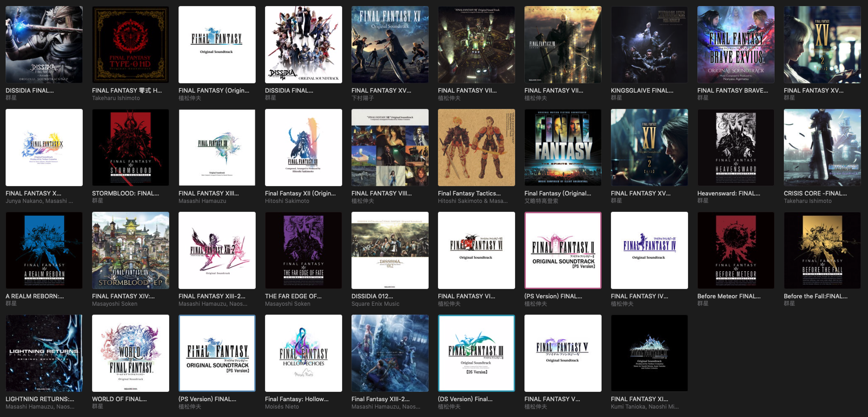Open WORLD OF FINAL FANTASY album artwork
The height and width of the screenshot is (417, 868).
pos(130,353)
